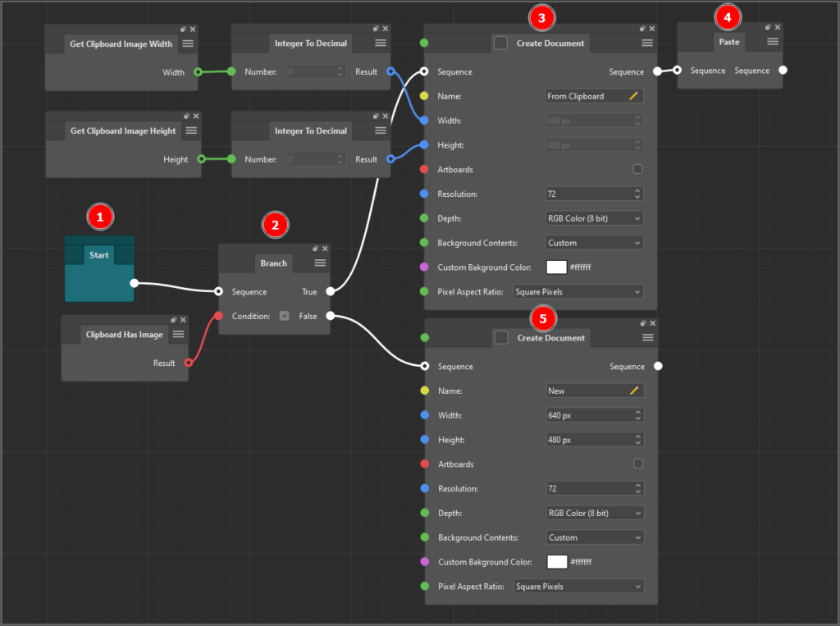
Task: Click the pencil icon beside From Clipboard name
Action: 633,96
